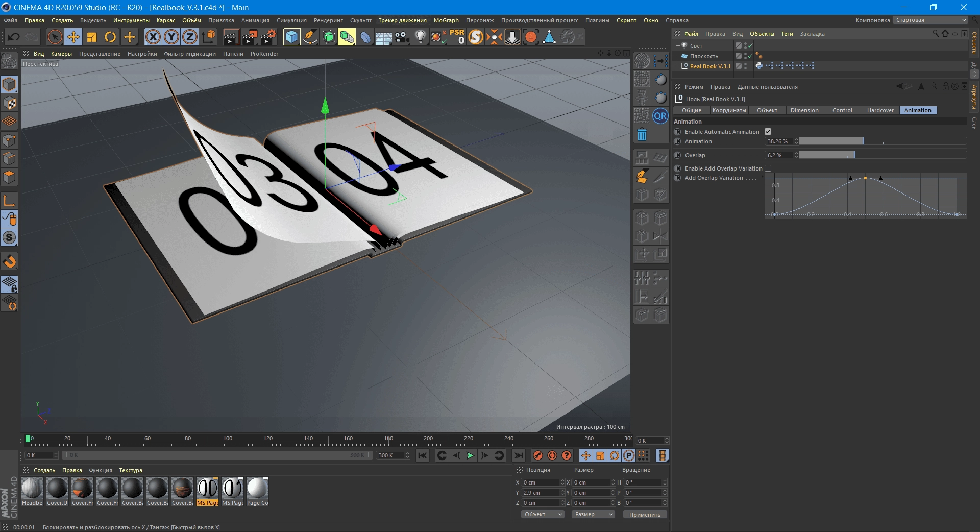Image resolution: width=980 pixels, height=532 pixels.
Task: Select the Scale tool
Action: [92, 37]
